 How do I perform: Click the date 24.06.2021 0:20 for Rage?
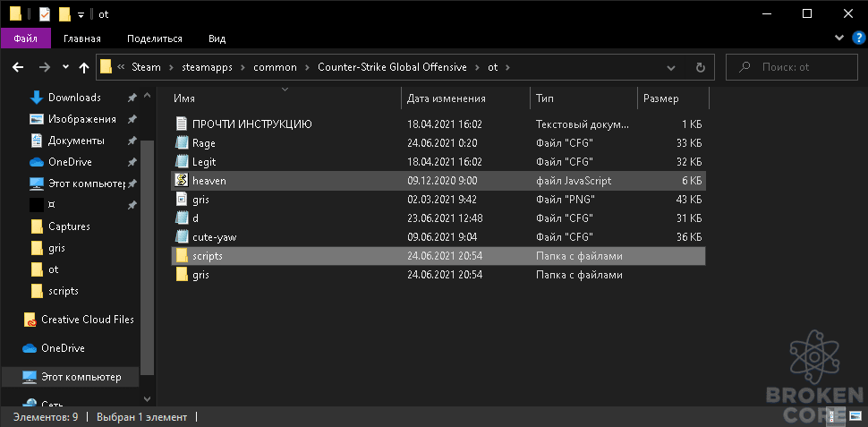click(x=442, y=143)
